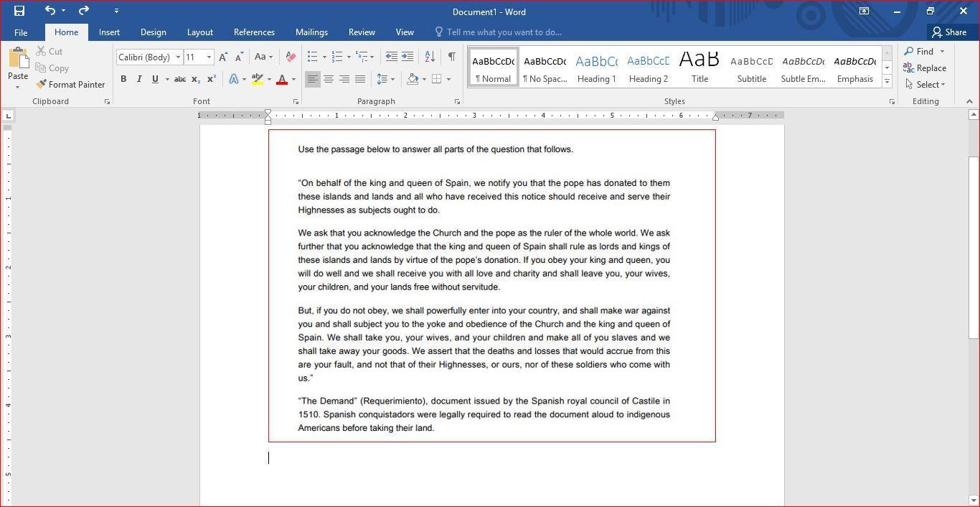Click the Numbering list icon
The width and height of the screenshot is (980, 507).
336,57
